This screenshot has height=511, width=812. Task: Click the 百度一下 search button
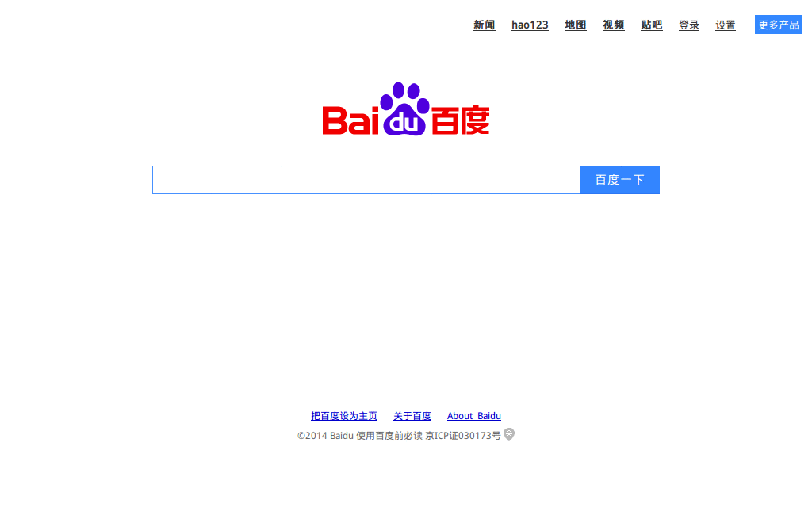pos(620,180)
